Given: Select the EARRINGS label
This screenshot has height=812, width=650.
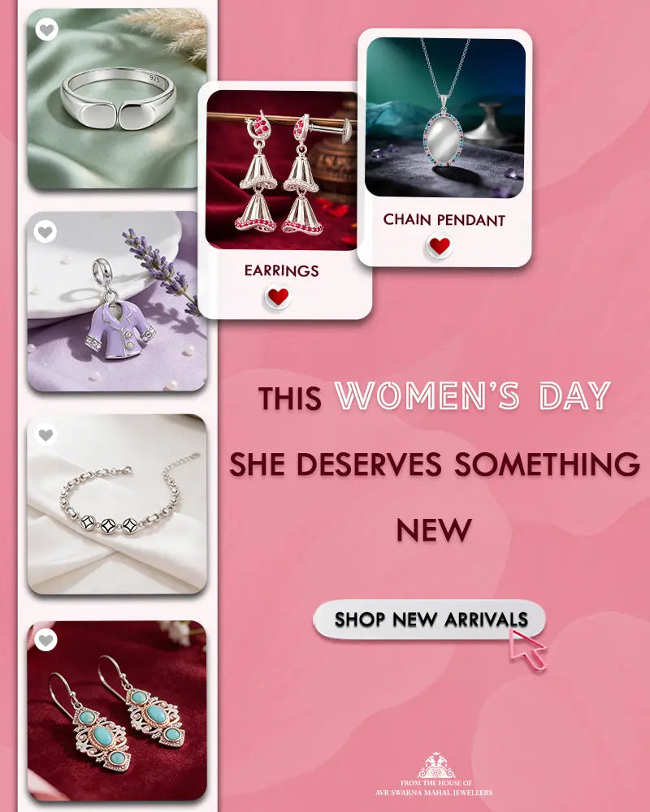Looking at the screenshot, I should (281, 271).
